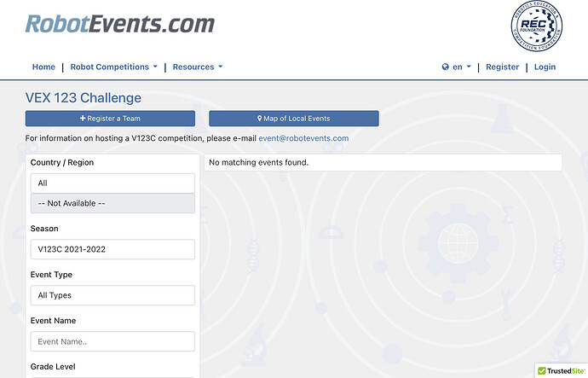Click the Login link

tap(545, 67)
